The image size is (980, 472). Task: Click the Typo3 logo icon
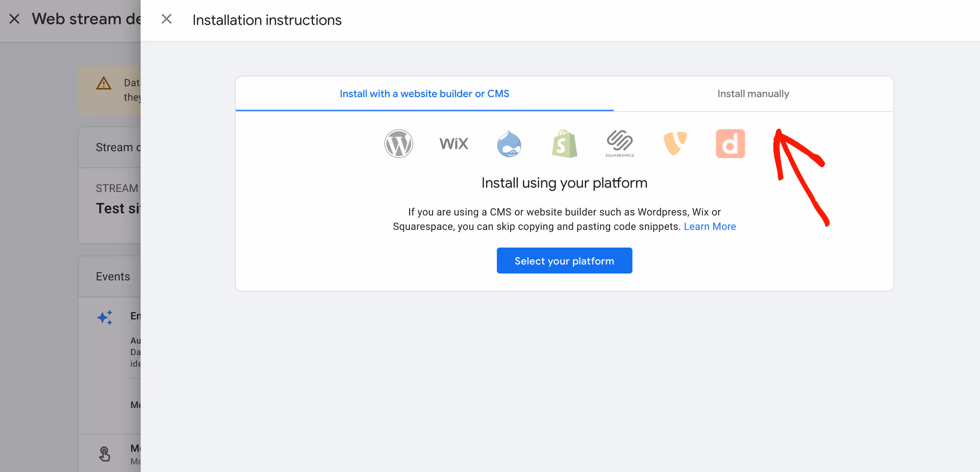coord(675,144)
